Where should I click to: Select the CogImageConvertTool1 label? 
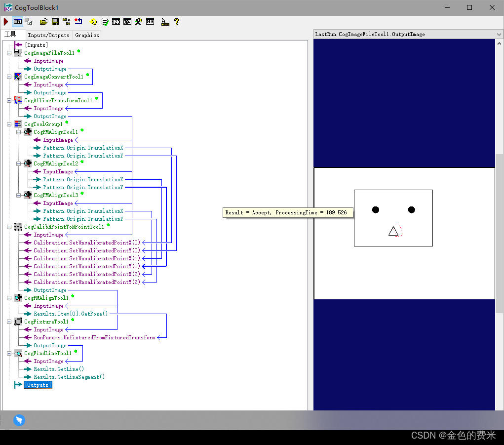(x=54, y=77)
